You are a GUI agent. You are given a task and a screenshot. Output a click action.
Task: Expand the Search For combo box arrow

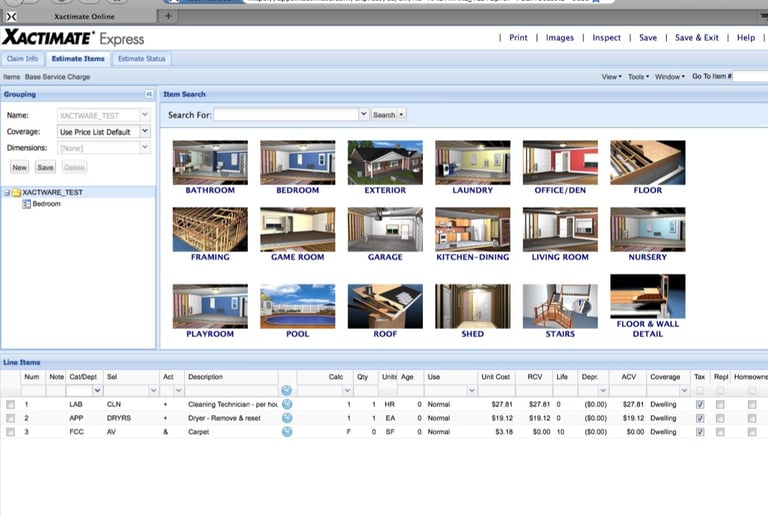click(363, 115)
